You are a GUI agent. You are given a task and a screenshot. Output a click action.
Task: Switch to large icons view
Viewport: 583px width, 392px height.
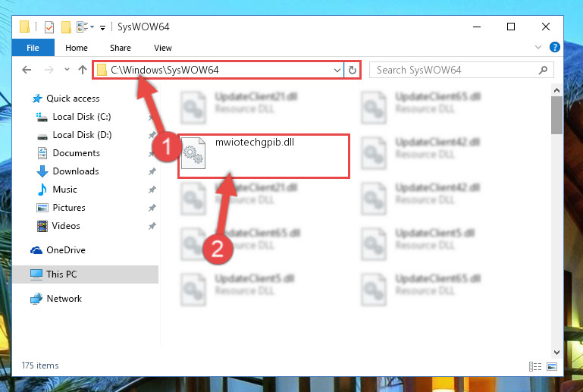(x=552, y=366)
